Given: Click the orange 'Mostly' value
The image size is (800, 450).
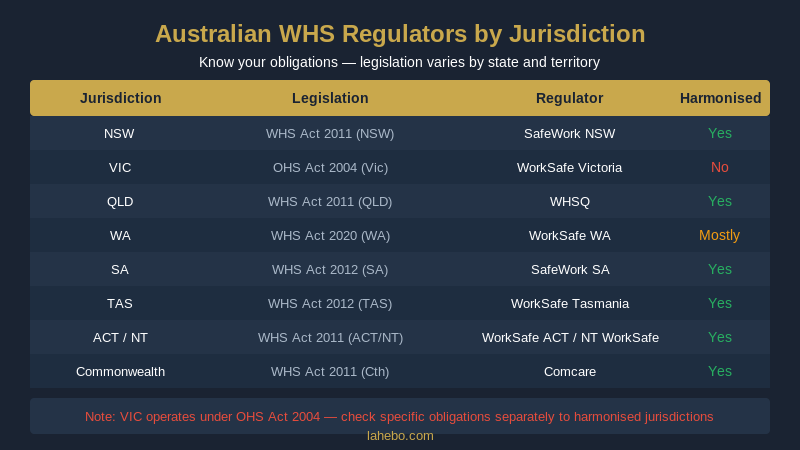Looking at the screenshot, I should (719, 235).
